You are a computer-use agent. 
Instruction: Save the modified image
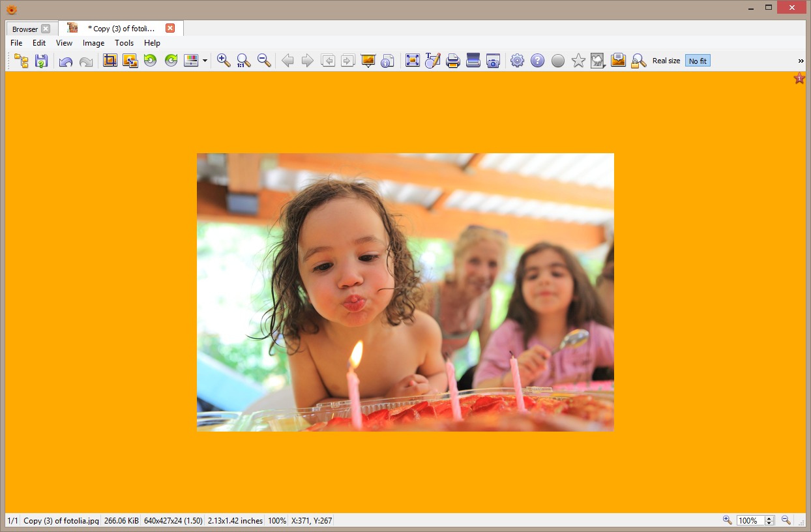[41, 60]
